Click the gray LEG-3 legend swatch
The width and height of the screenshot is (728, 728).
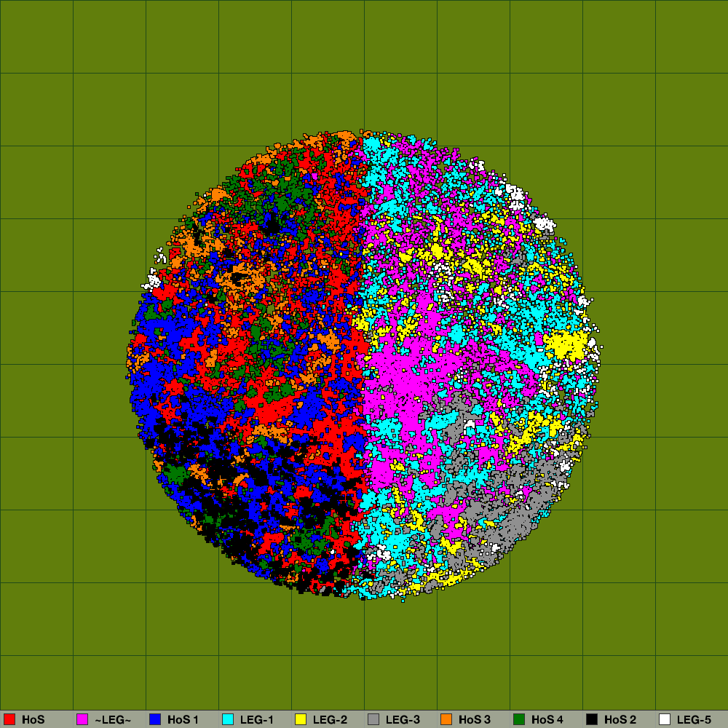[373, 719]
